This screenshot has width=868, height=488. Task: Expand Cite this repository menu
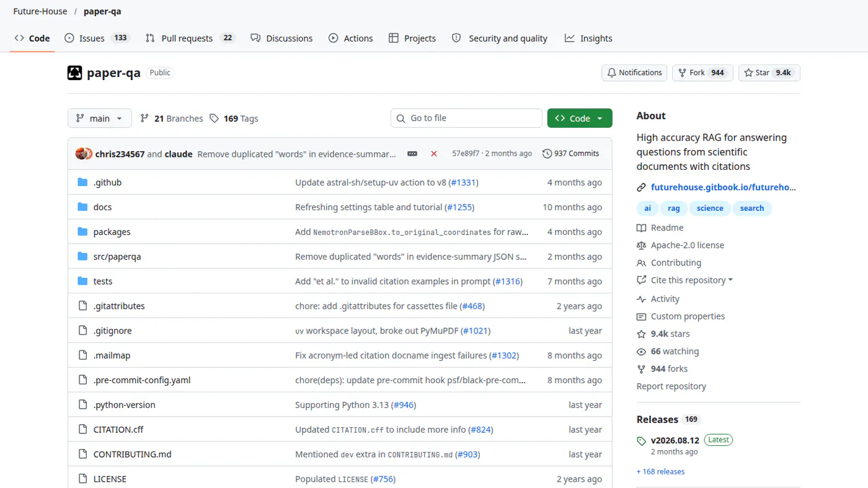685,280
